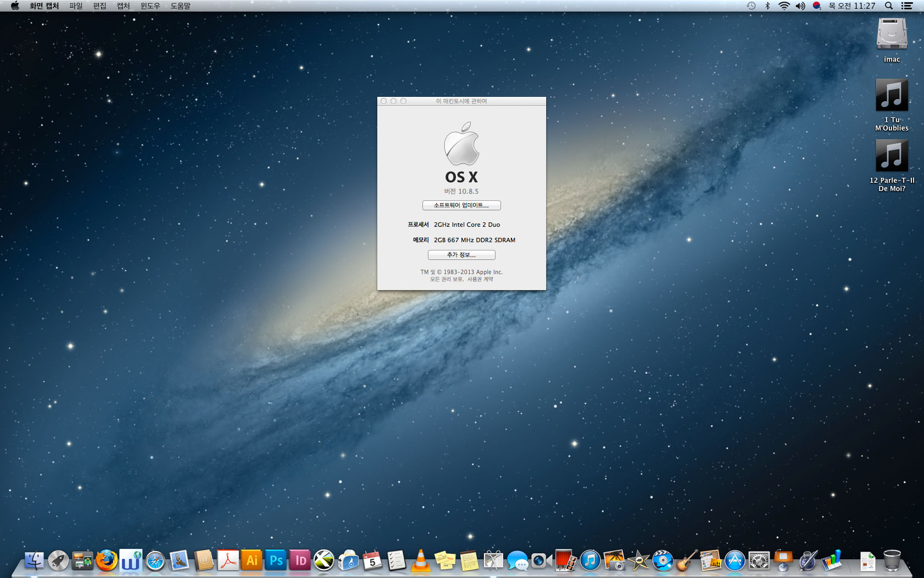924x578 pixels.
Task: Open Notification Center from menu bar
Action: pyautogui.click(x=907, y=6)
